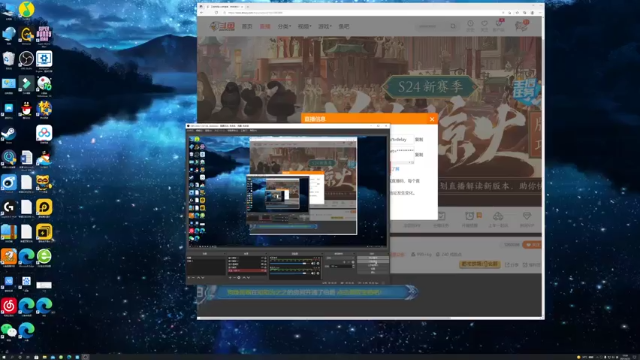Open the Recycle Bin on the desktop
The height and width of the screenshot is (360, 640).
[9, 60]
